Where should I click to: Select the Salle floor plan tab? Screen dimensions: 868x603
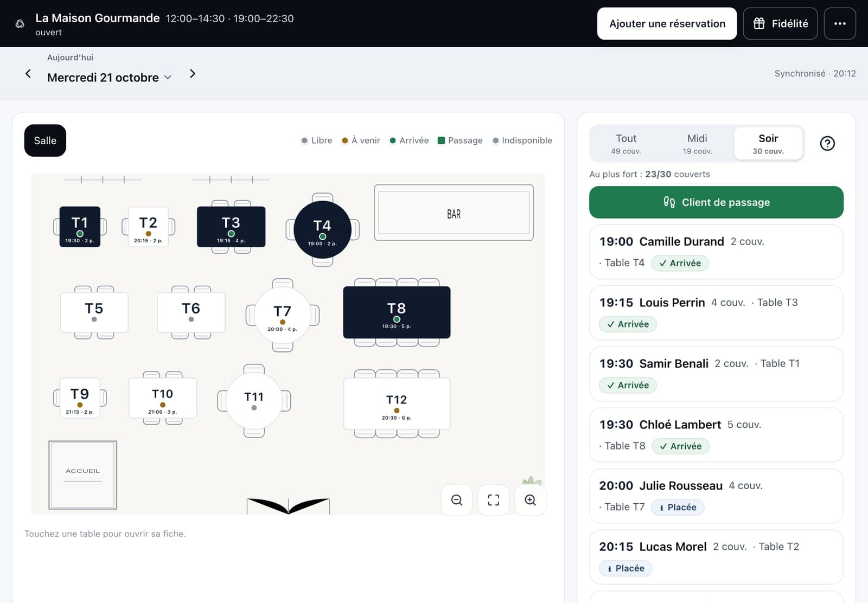tap(45, 140)
